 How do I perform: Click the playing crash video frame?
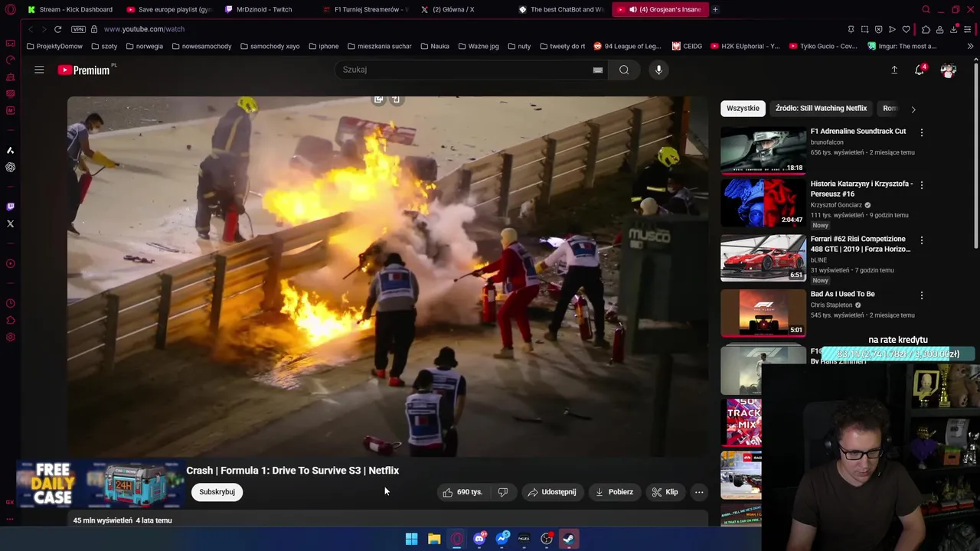point(387,276)
